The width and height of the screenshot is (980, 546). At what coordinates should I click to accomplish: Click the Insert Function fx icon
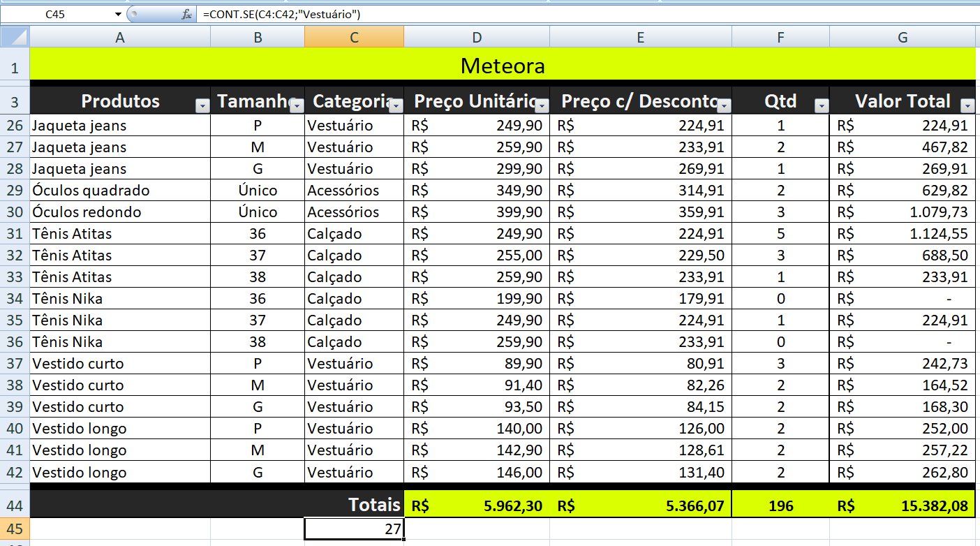pyautogui.click(x=186, y=14)
